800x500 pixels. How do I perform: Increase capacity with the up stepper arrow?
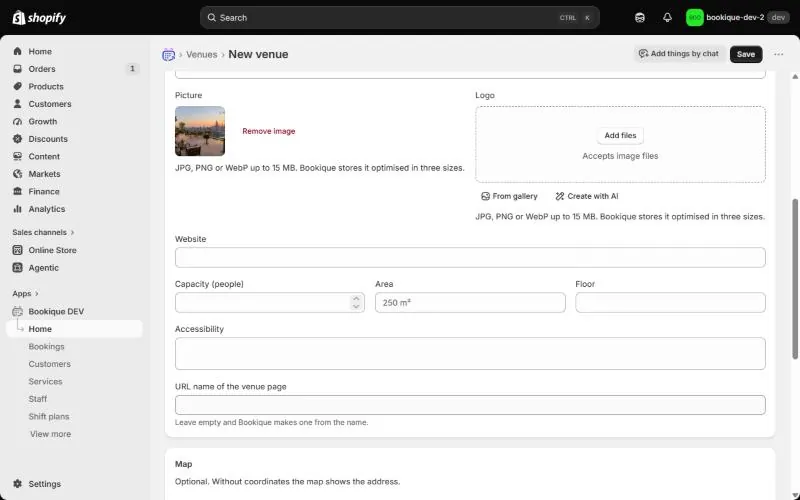coord(356,299)
